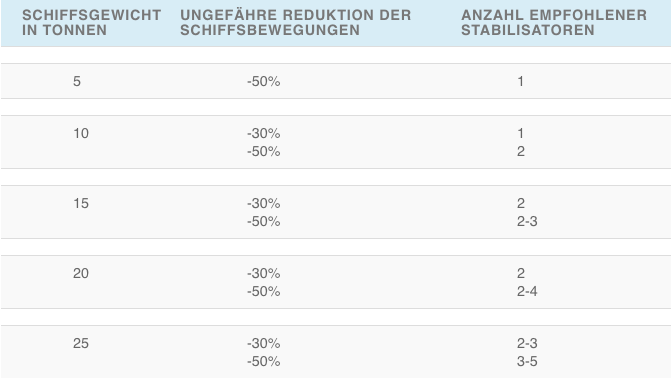Click the -30% value in the 25 tonnes row
The height and width of the screenshot is (379, 672).
264,343
